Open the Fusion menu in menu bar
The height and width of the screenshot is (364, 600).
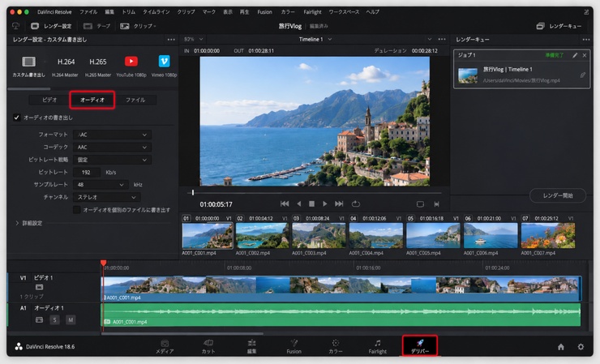(264, 12)
